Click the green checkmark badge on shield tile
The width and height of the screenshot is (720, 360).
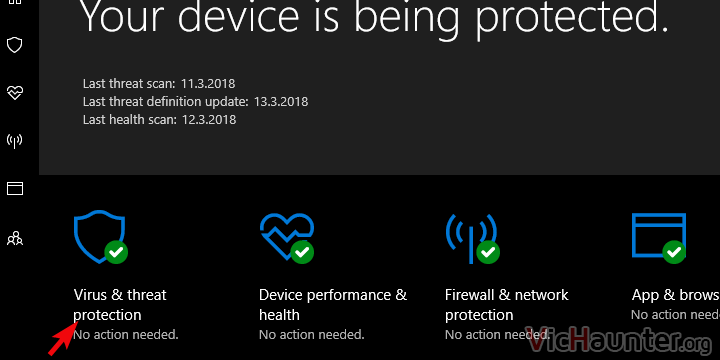(116, 252)
